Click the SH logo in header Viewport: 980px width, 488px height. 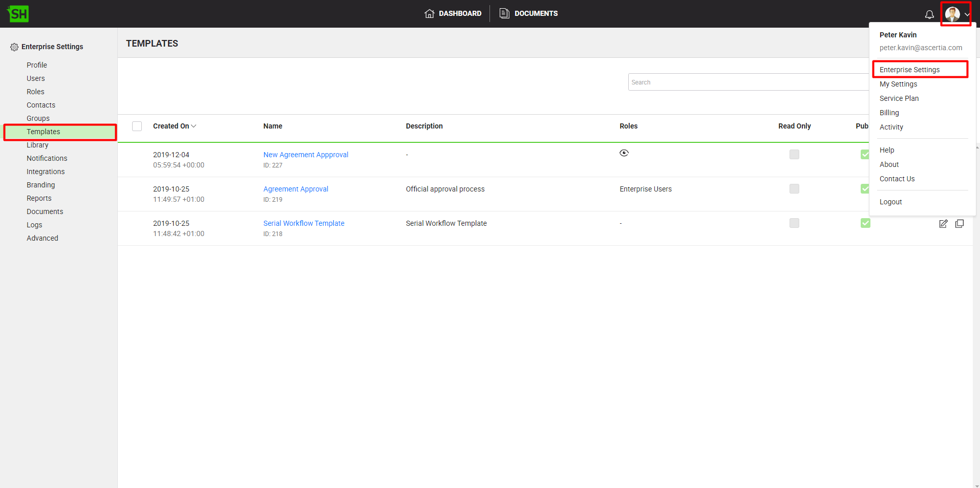tap(18, 14)
